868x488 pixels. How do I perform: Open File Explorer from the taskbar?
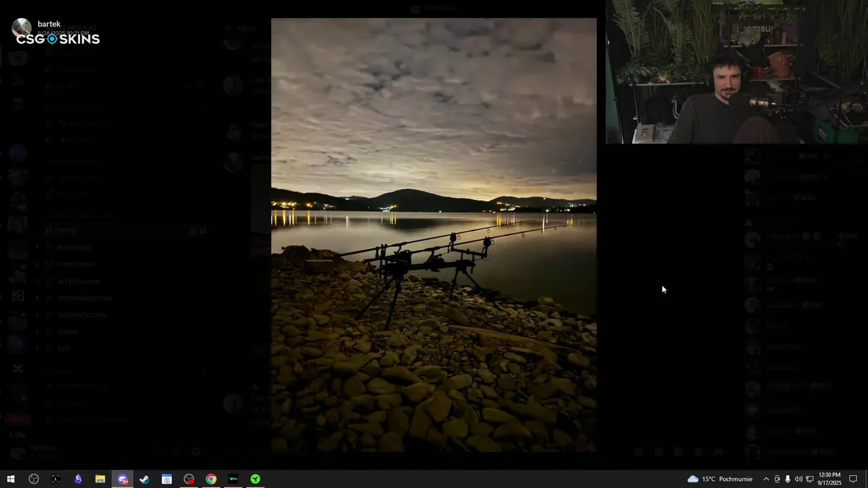(100, 479)
